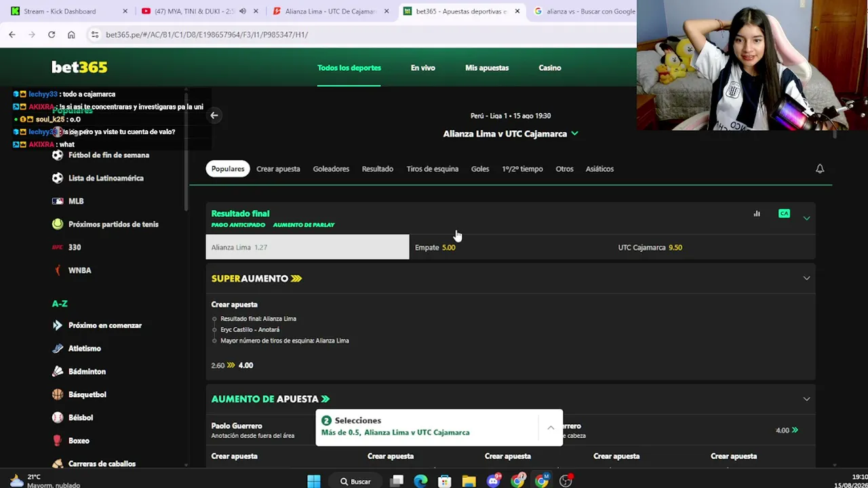The height and width of the screenshot is (488, 868).
Task: Click the Atletismo sport icon
Action: (x=58, y=348)
